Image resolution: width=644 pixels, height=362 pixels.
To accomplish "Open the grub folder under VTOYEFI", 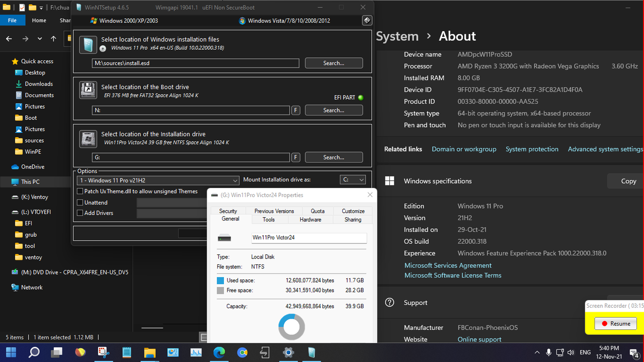I will pyautogui.click(x=26, y=235).
